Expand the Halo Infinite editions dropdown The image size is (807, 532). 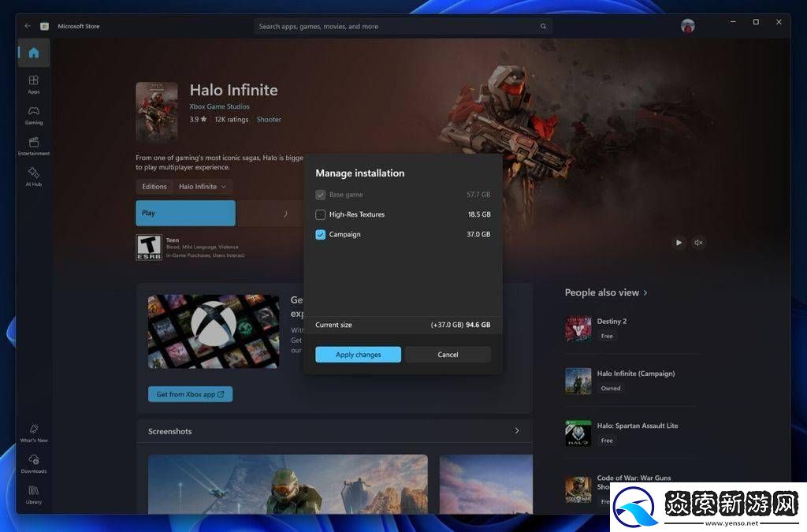203,187
